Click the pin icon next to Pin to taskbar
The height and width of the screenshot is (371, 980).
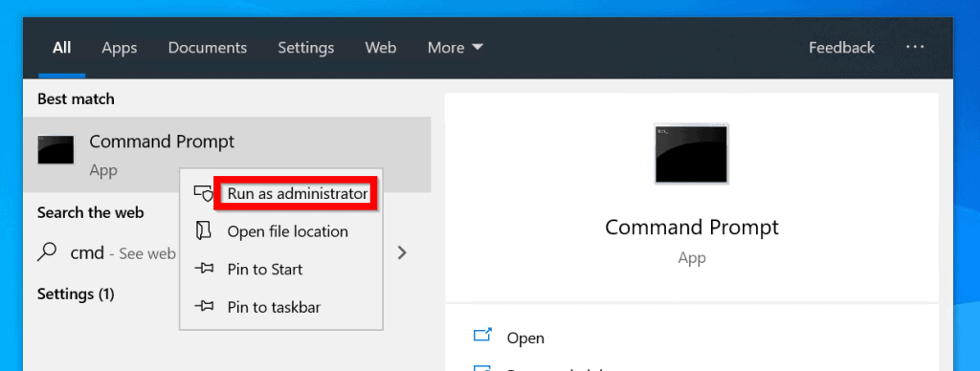(x=203, y=307)
